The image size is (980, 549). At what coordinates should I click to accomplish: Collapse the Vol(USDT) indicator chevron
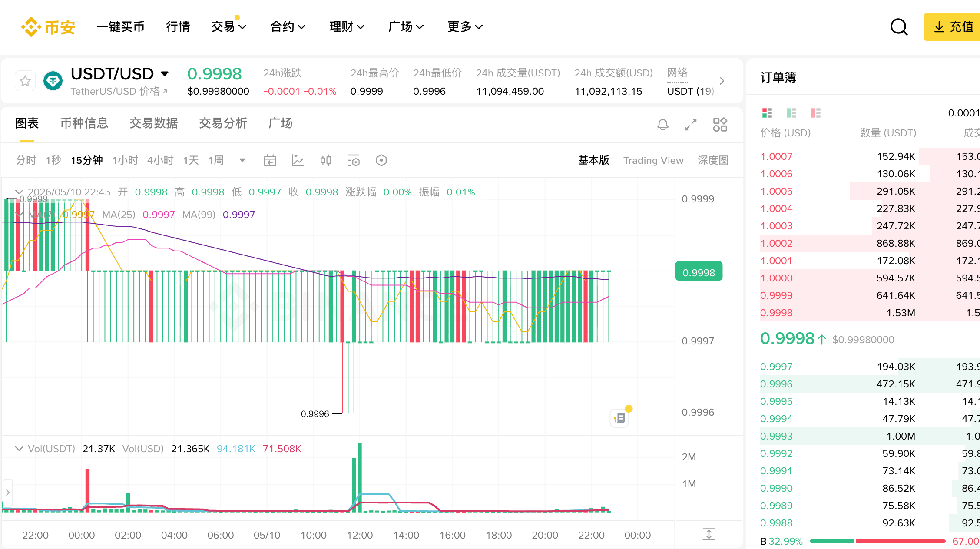pos(19,449)
